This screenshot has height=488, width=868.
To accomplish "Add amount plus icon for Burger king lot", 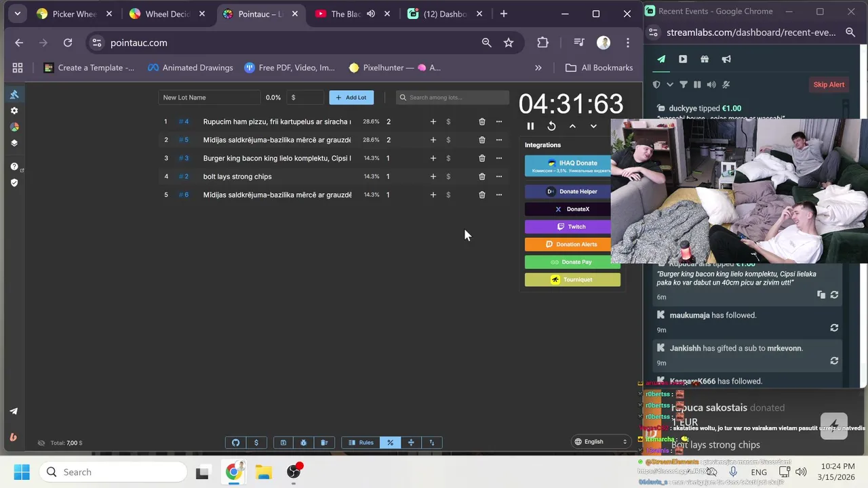I will tap(433, 158).
